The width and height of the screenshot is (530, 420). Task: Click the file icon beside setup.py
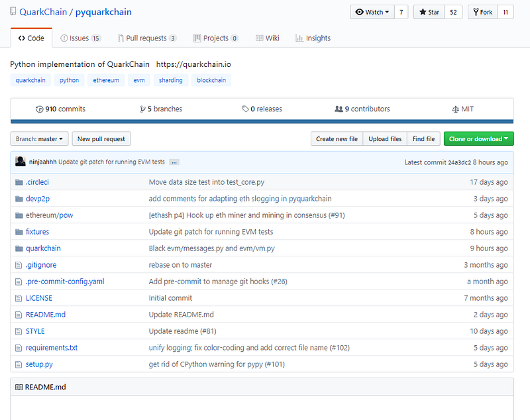point(19,364)
